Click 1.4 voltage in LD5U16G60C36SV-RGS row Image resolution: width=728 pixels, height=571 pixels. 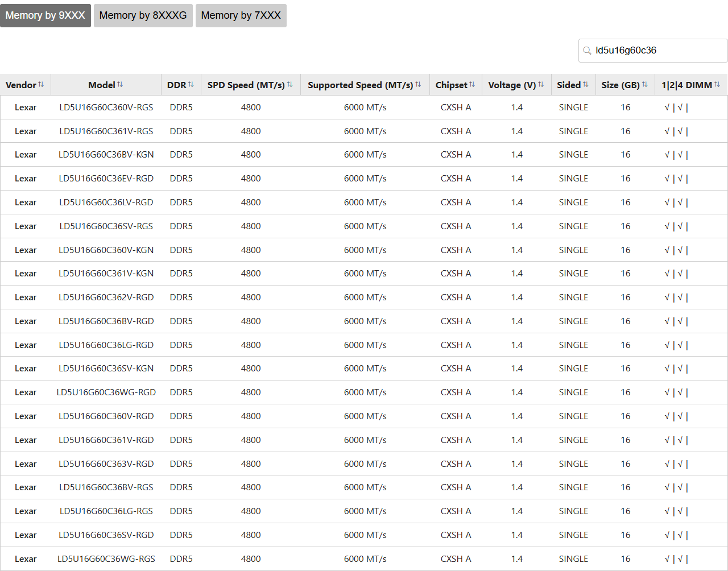click(517, 226)
